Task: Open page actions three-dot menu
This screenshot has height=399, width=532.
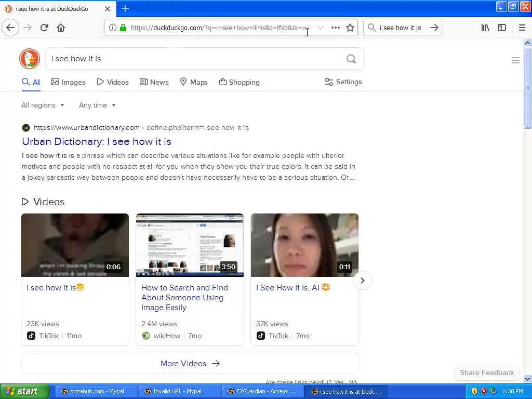Action: tap(335, 28)
